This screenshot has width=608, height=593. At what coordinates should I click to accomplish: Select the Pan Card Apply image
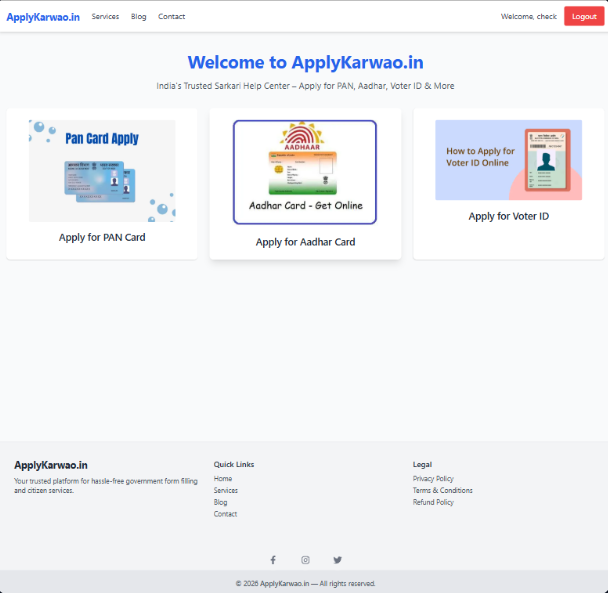(102, 171)
